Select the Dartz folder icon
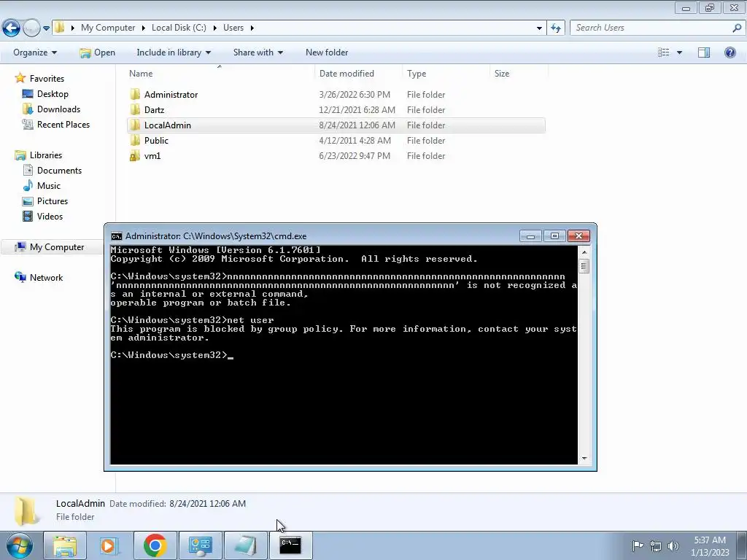This screenshot has width=747, height=560. point(135,109)
